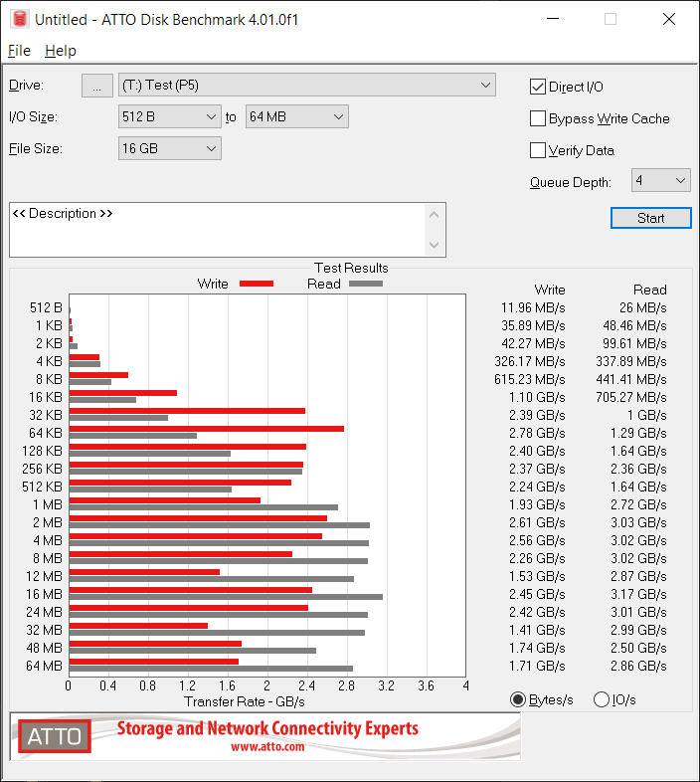
Task: Click the description box scroll down arrow
Action: (x=434, y=245)
